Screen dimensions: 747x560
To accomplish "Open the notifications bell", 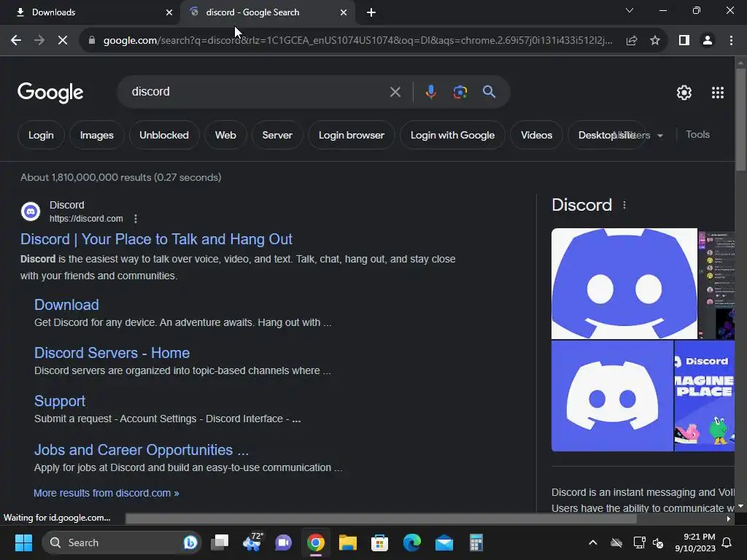I will click(x=727, y=542).
